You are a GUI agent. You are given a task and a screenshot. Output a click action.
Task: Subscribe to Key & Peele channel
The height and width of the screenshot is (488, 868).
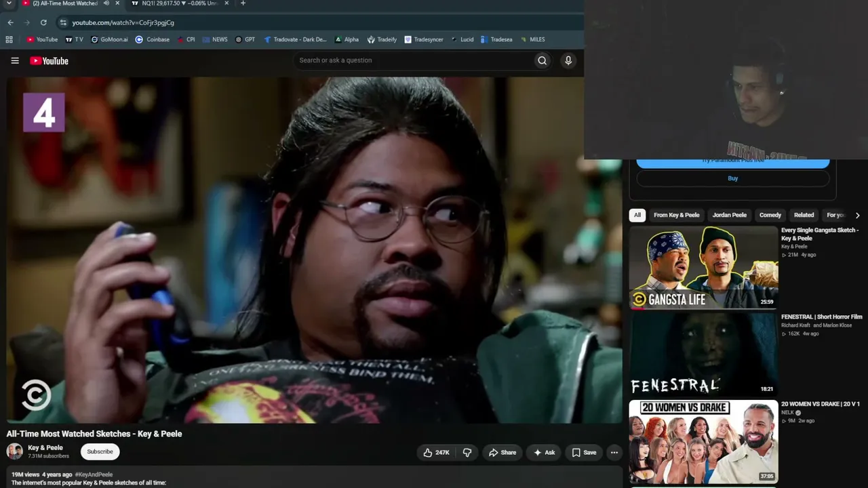click(100, 451)
